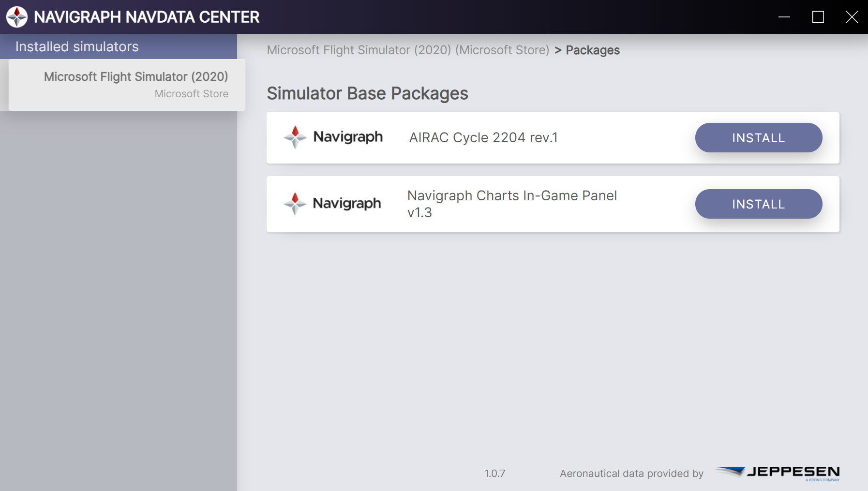Image resolution: width=868 pixels, height=491 pixels.
Task: Close the Navdata Center window
Action: 852,17
